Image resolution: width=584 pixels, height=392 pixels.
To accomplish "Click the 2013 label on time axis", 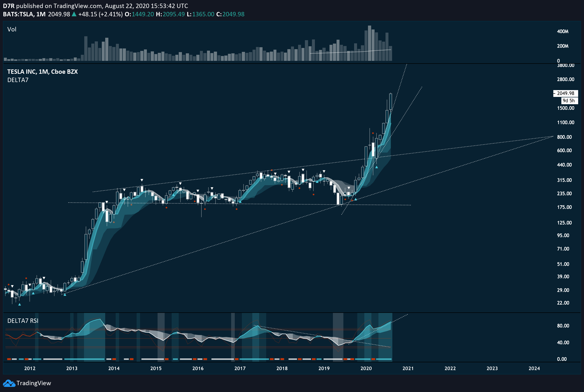I will 72,368.
